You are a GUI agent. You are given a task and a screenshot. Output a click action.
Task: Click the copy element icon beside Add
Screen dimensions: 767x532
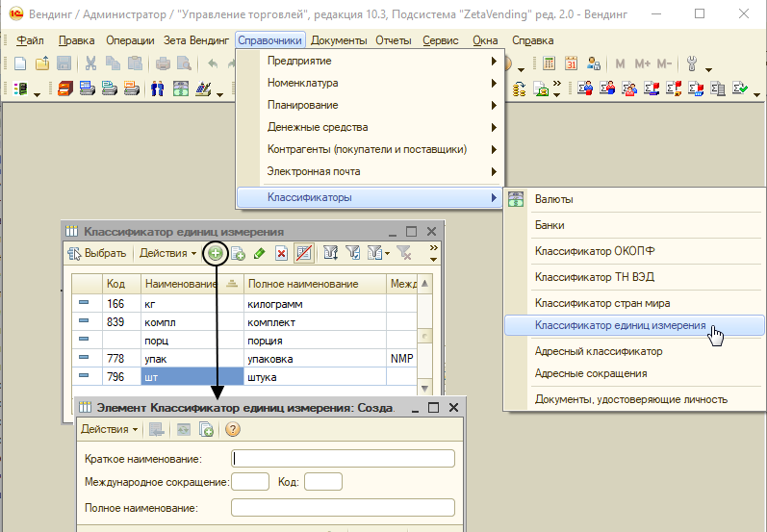pos(238,253)
